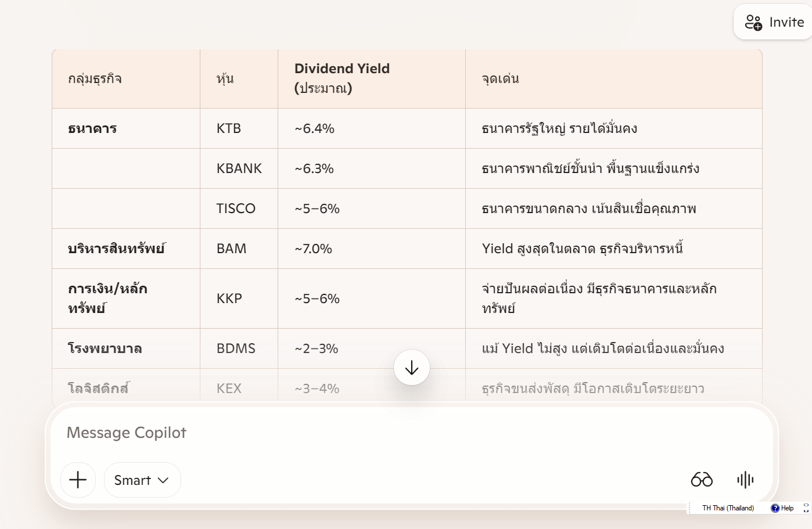
Task: Focus the Message Copilot input field
Action: [348, 433]
